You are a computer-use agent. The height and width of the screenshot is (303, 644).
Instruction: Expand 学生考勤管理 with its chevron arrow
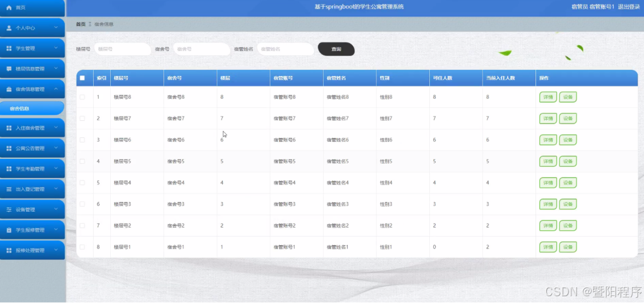[x=56, y=169]
